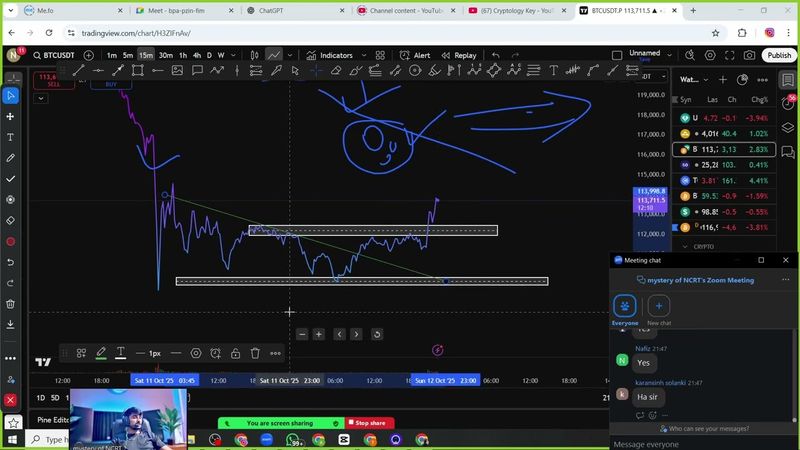Click the Publish button
Image resolution: width=800 pixels, height=450 pixels.
[779, 55]
